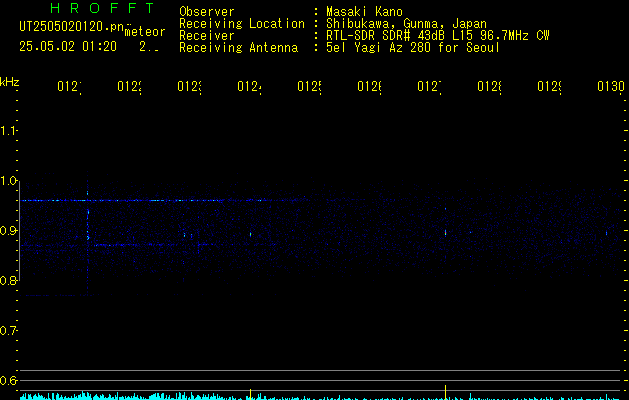Click the 1.0 kHz axis label
This screenshot has height=400, width=629.
(x=8, y=181)
